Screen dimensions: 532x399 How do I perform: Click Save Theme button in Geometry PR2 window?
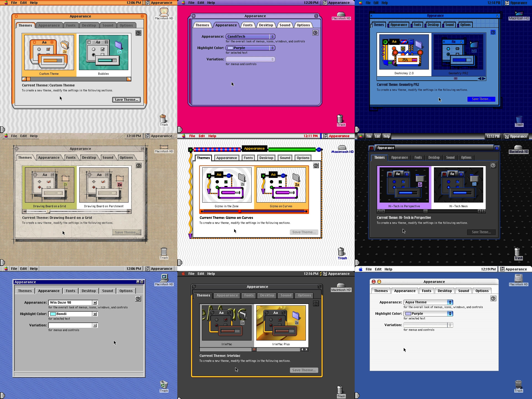[481, 99]
